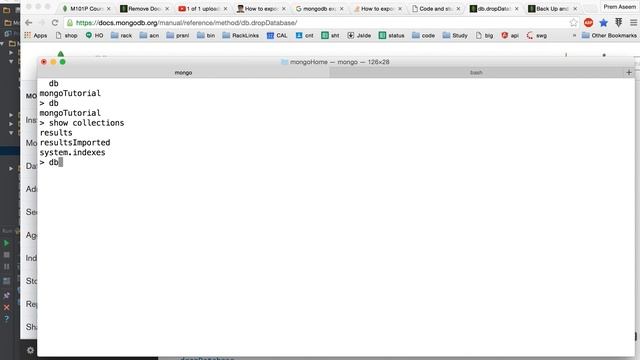
Task: Open the Prem Aseem profile button
Action: [x=619, y=7]
